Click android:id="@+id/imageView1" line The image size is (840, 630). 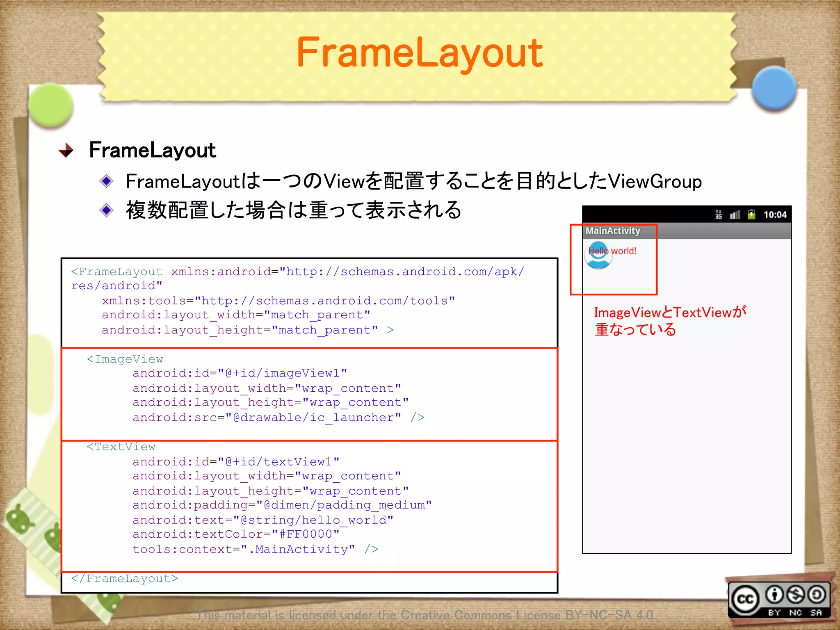[x=240, y=373]
